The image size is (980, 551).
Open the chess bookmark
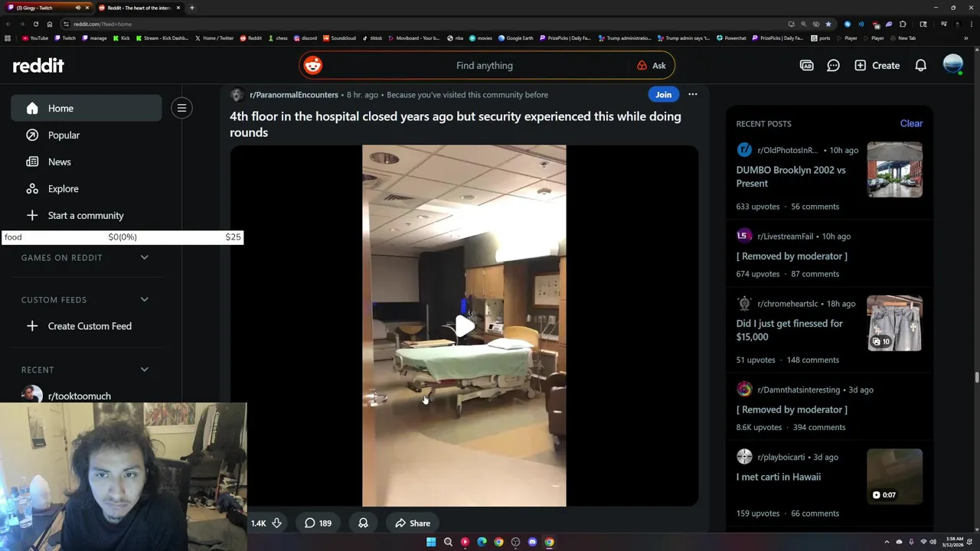[277, 38]
